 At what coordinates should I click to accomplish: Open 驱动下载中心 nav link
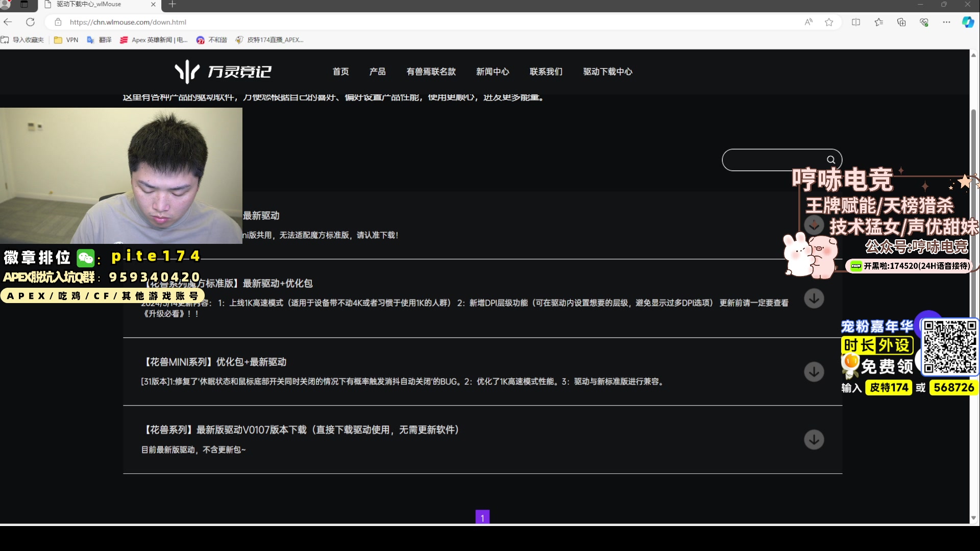click(607, 71)
